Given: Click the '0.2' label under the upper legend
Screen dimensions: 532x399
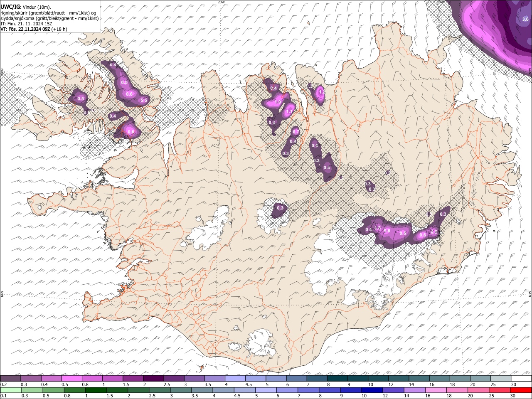Looking at the screenshot, I should click(x=4, y=384).
